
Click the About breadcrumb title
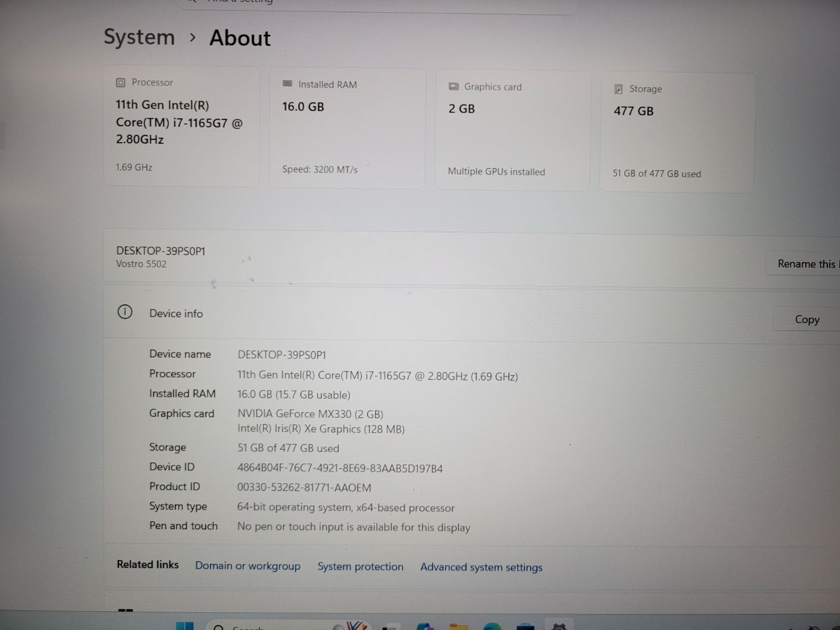click(240, 38)
